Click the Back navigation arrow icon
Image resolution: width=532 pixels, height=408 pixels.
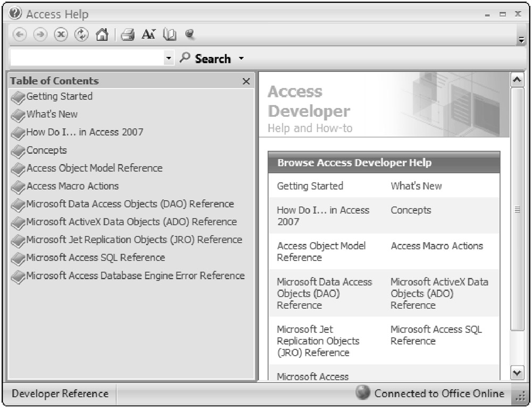(19, 35)
